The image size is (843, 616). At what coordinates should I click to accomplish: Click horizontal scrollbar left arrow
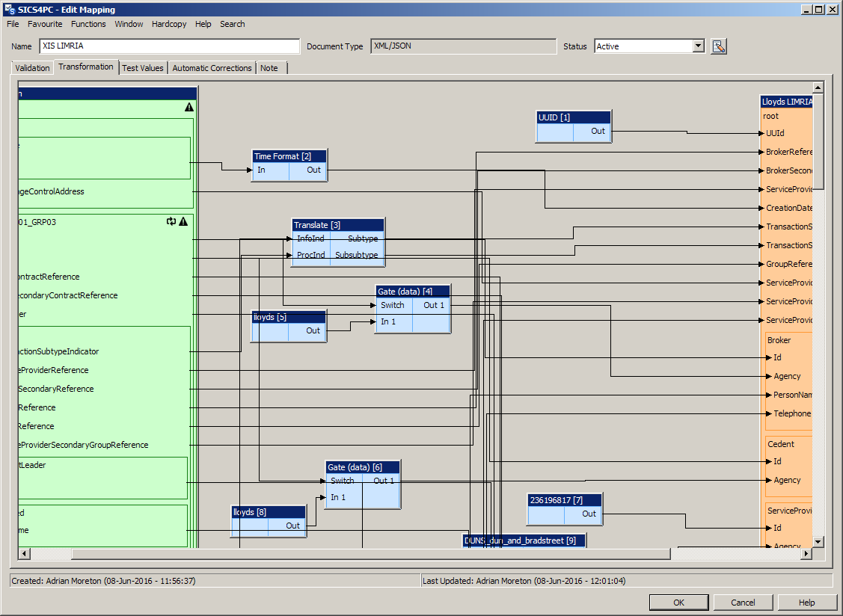pyautogui.click(x=24, y=553)
